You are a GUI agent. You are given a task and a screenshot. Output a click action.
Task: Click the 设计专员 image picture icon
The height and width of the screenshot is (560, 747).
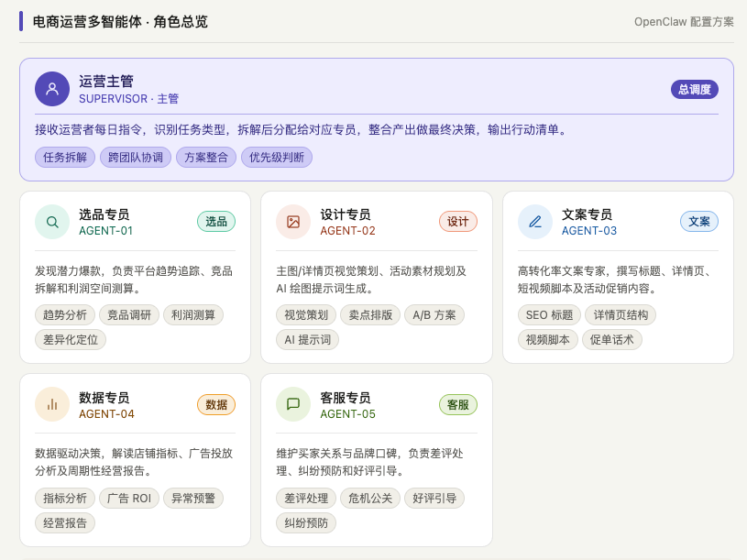click(x=293, y=222)
